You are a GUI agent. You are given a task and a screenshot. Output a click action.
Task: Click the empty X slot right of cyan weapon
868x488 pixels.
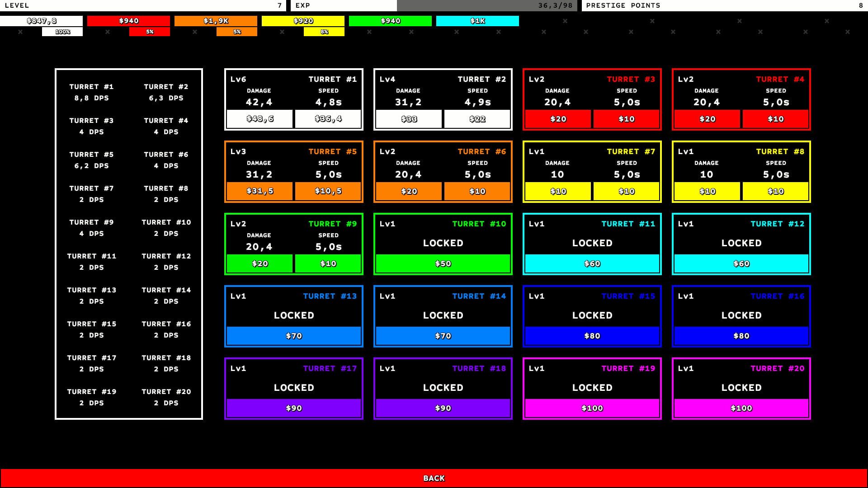(564, 20)
